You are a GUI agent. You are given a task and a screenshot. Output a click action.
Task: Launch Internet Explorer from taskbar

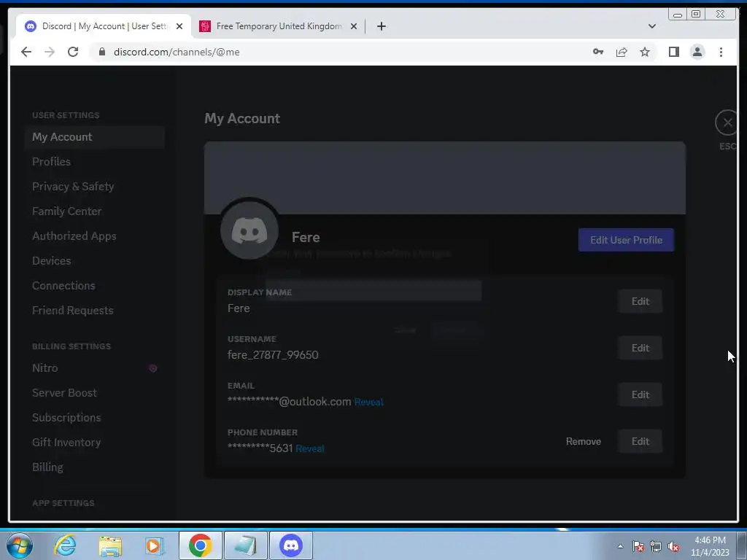coord(65,545)
